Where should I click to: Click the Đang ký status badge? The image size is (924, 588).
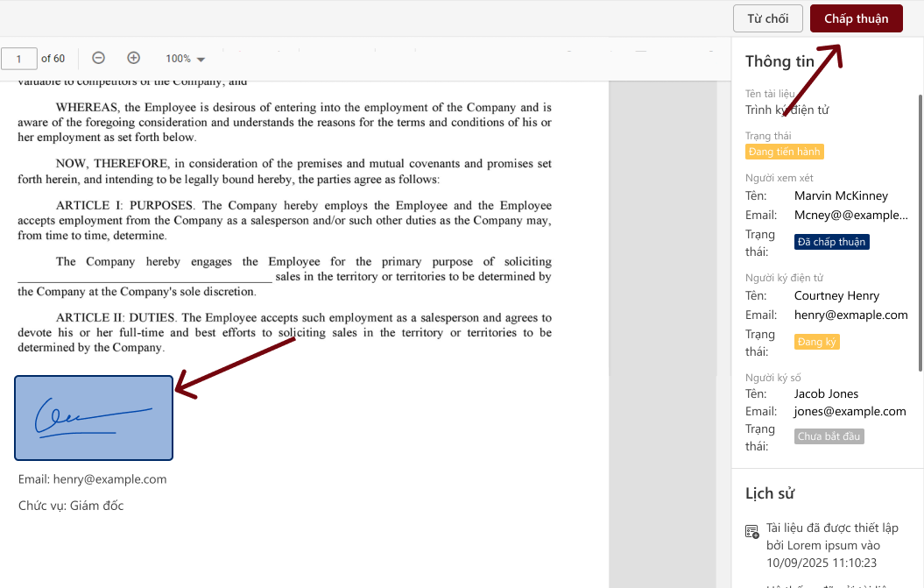[816, 342]
